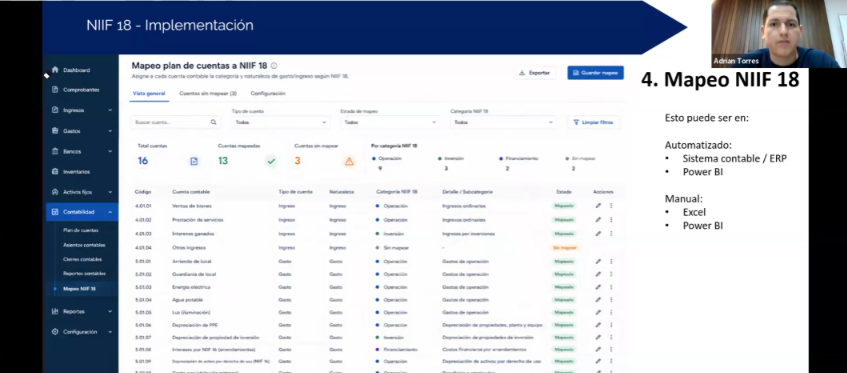The height and width of the screenshot is (373, 847).
Task: Switch to Cuentas sin mapear (3) tab
Action: (x=208, y=93)
